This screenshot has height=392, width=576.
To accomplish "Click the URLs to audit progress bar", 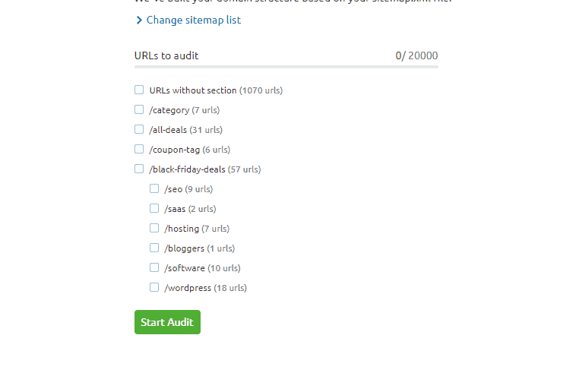I will 286,67.
